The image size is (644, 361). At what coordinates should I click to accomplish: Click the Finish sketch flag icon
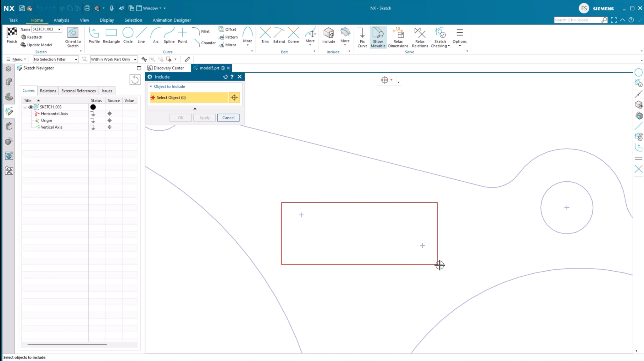(x=12, y=32)
